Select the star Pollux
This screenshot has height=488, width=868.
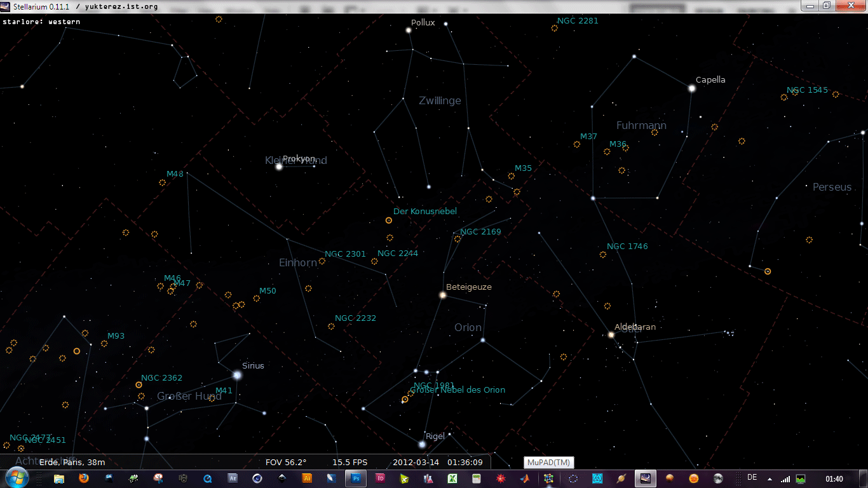click(x=409, y=30)
